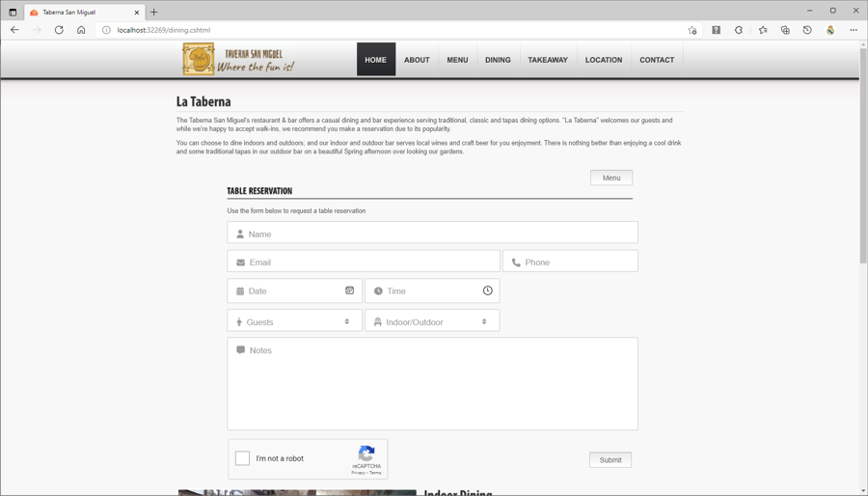Image resolution: width=868 pixels, height=496 pixels.
Task: Go to browser home icon
Action: point(81,30)
